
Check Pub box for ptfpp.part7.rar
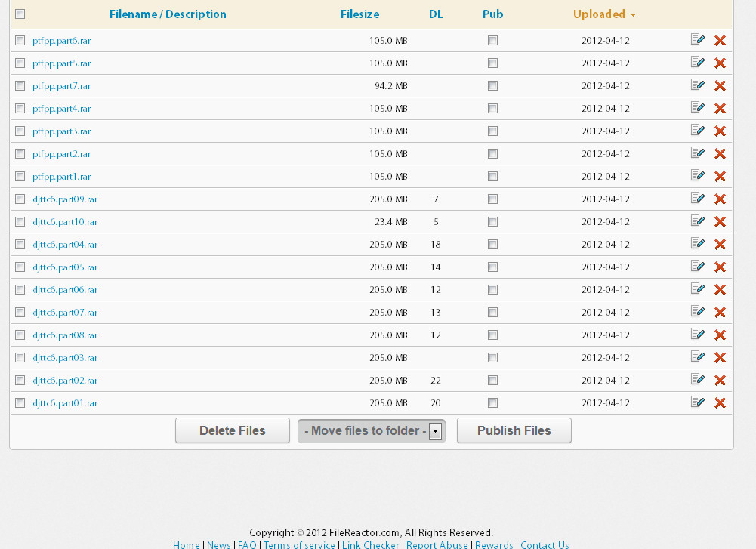tap(492, 86)
